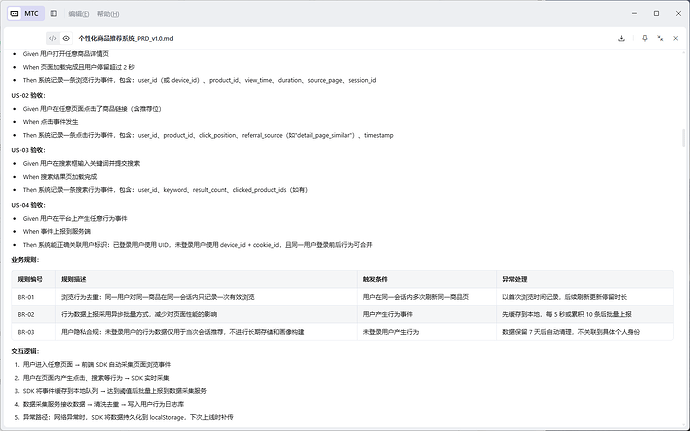Minimize the MTC window
690x431 pixels.
[635, 14]
